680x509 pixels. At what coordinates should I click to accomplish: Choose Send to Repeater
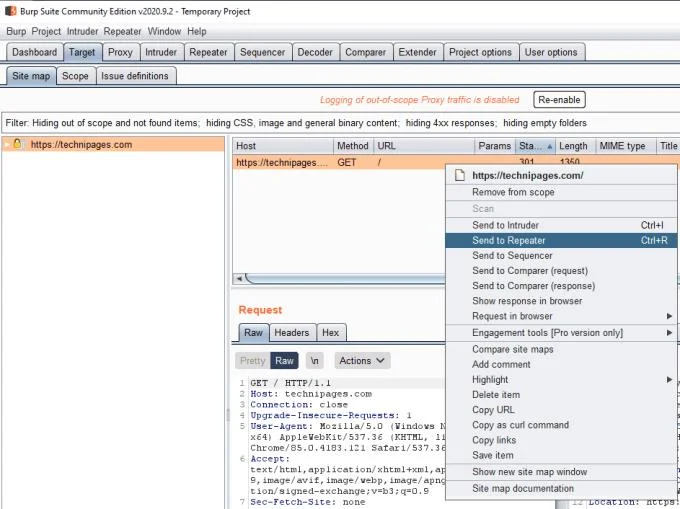point(561,240)
